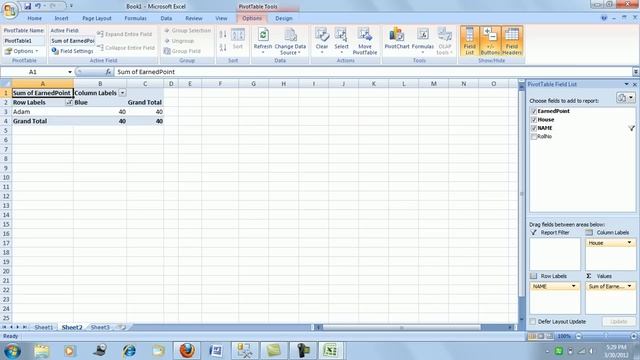This screenshot has height=360, width=640.
Task: Click Expand Entire Field
Action: point(124,34)
